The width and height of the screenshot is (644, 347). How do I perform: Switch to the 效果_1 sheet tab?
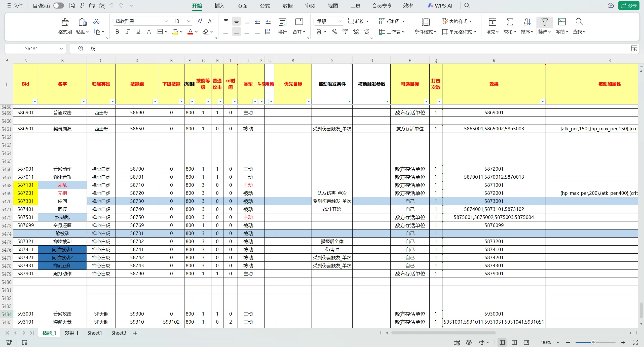pos(71,333)
